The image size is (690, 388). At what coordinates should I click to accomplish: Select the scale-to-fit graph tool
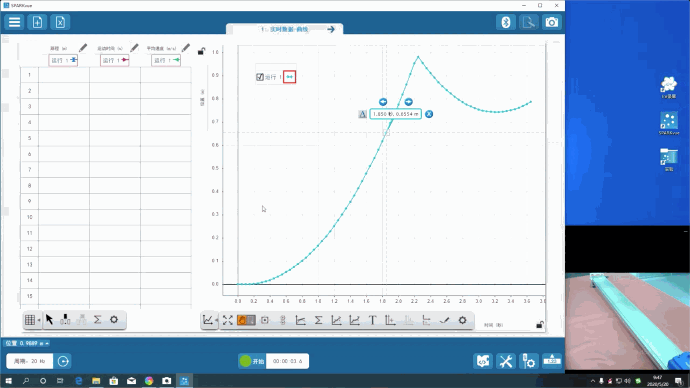[x=228, y=320]
